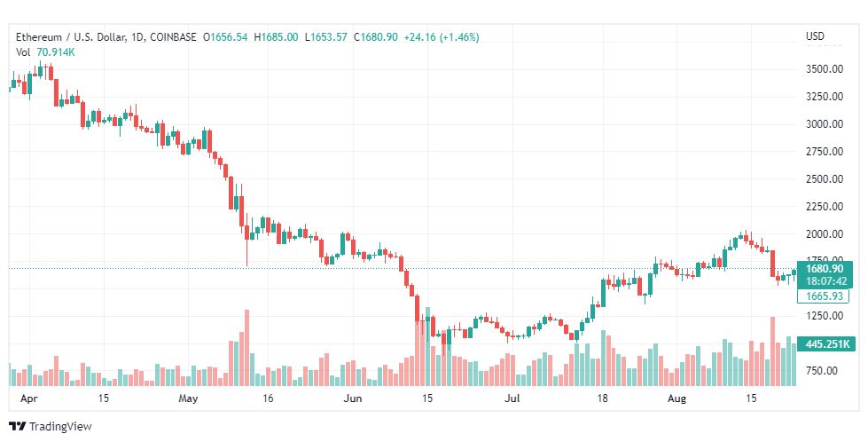Select the 445.251K volume label
The width and height of the screenshot is (868, 442).
coord(827,344)
